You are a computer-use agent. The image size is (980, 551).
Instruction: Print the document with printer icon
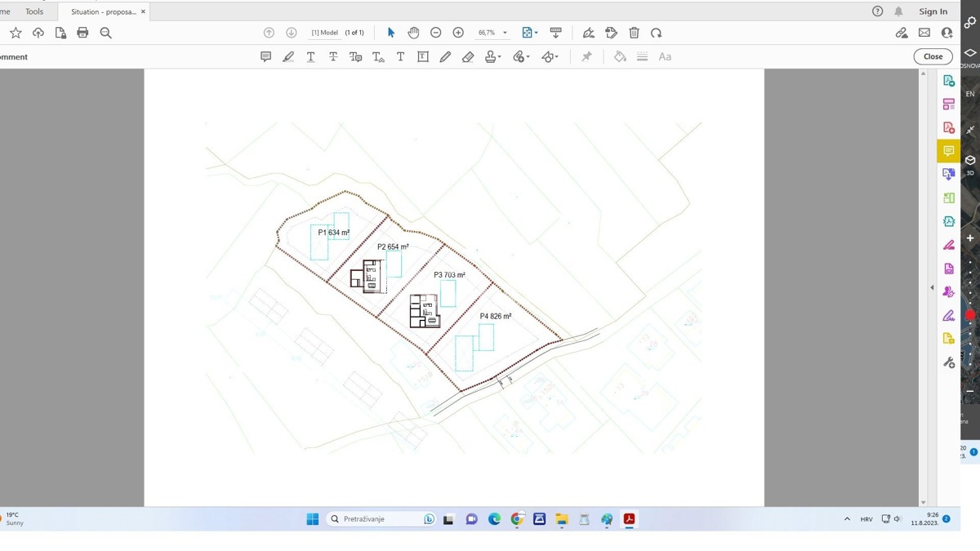(x=82, y=33)
